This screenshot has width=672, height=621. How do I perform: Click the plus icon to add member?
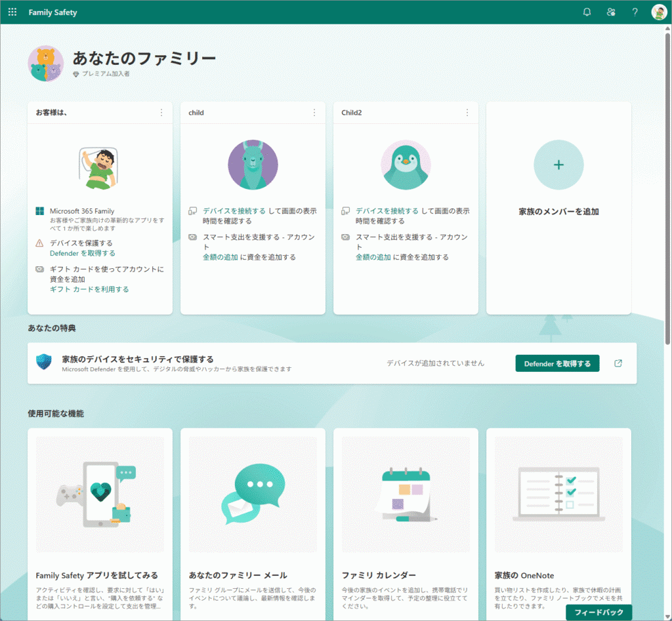(x=558, y=165)
